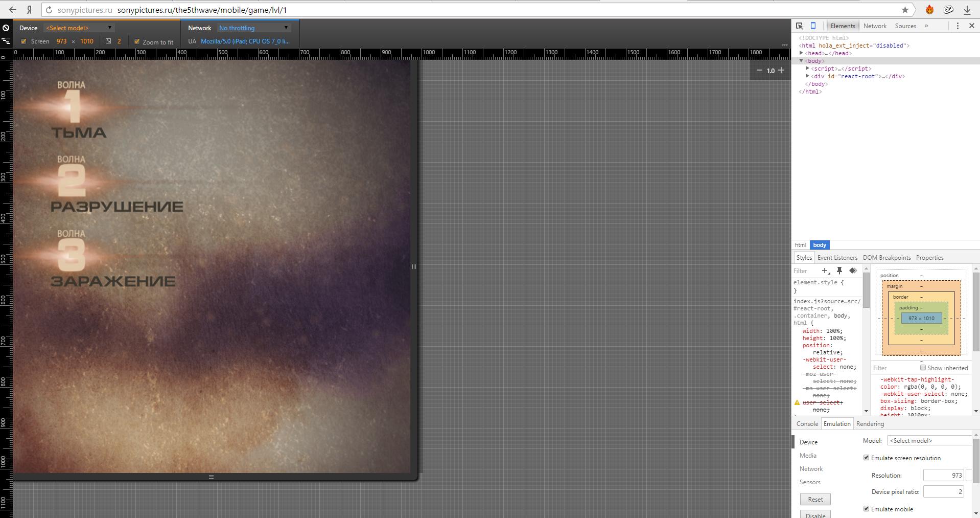Bookmark the page with the star icon
Screen dimensions: 980x518
tap(905, 10)
